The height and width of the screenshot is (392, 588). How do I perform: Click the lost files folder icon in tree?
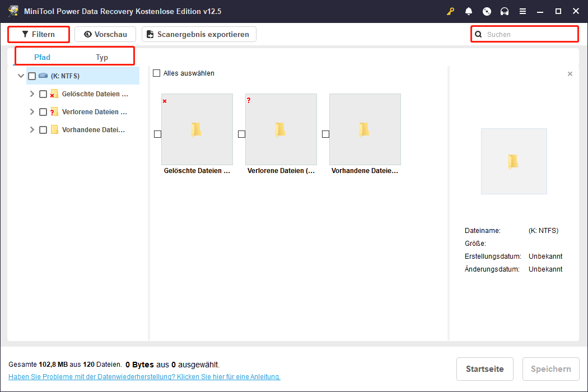pos(54,112)
